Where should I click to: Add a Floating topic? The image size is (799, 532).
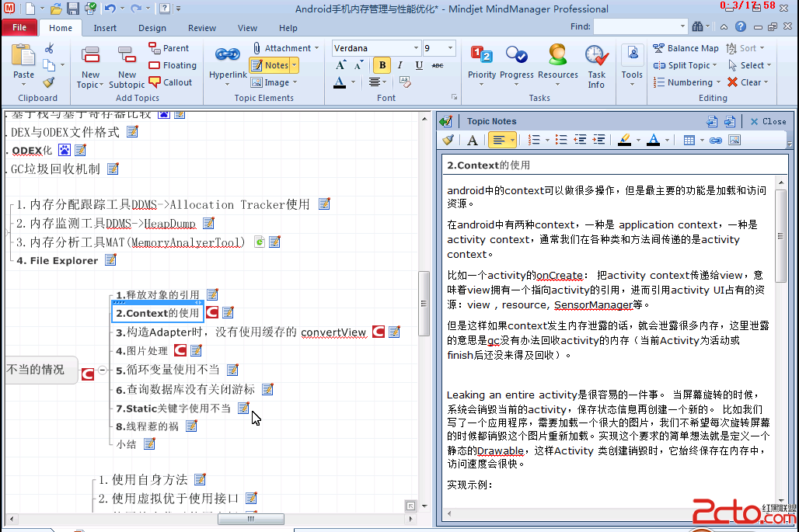(173, 65)
